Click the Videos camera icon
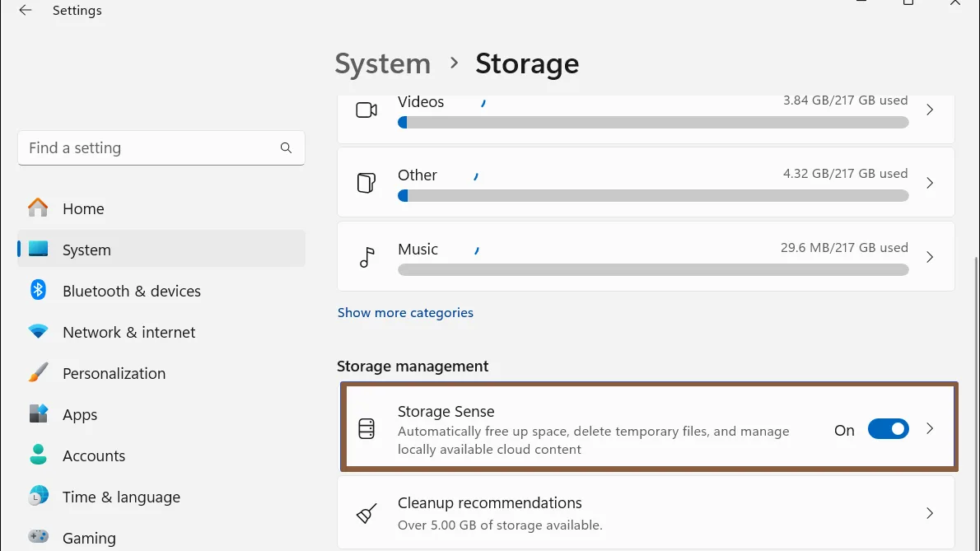The width and height of the screenshot is (980, 551). point(366,110)
